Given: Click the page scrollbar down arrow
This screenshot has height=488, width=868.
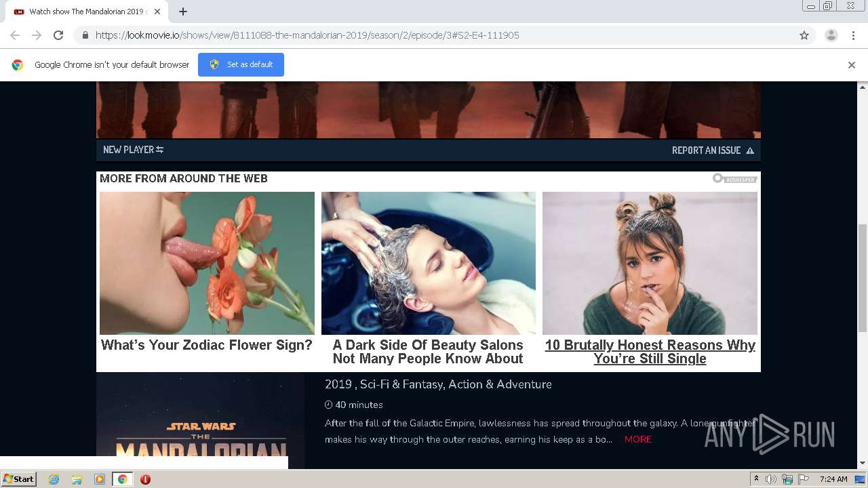Looking at the screenshot, I should tap(863, 464).
